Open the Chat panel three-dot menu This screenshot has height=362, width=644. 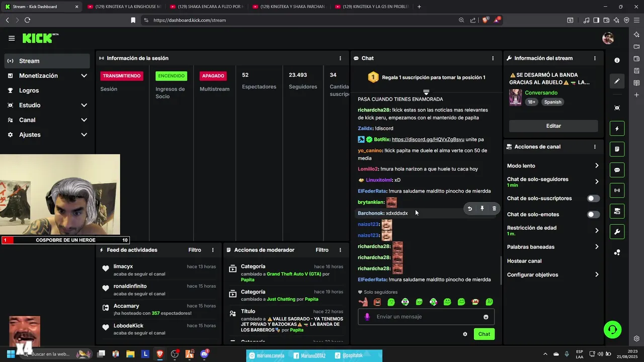[493, 58]
